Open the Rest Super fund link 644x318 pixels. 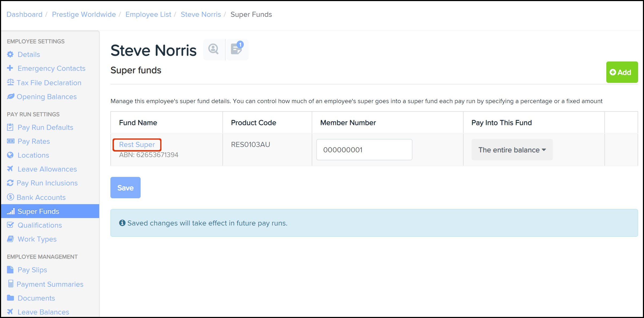(x=137, y=145)
